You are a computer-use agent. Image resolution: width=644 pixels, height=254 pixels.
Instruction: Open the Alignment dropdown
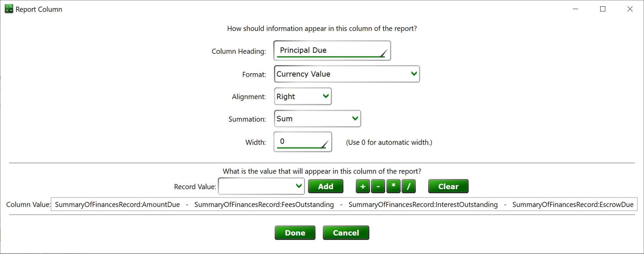302,97
